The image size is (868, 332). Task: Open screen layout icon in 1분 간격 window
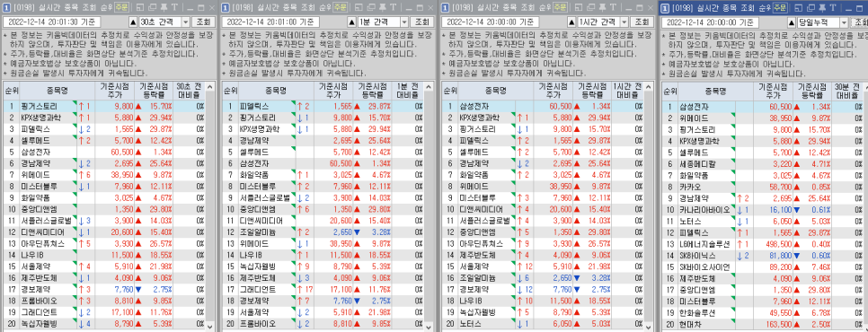click(359, 7)
